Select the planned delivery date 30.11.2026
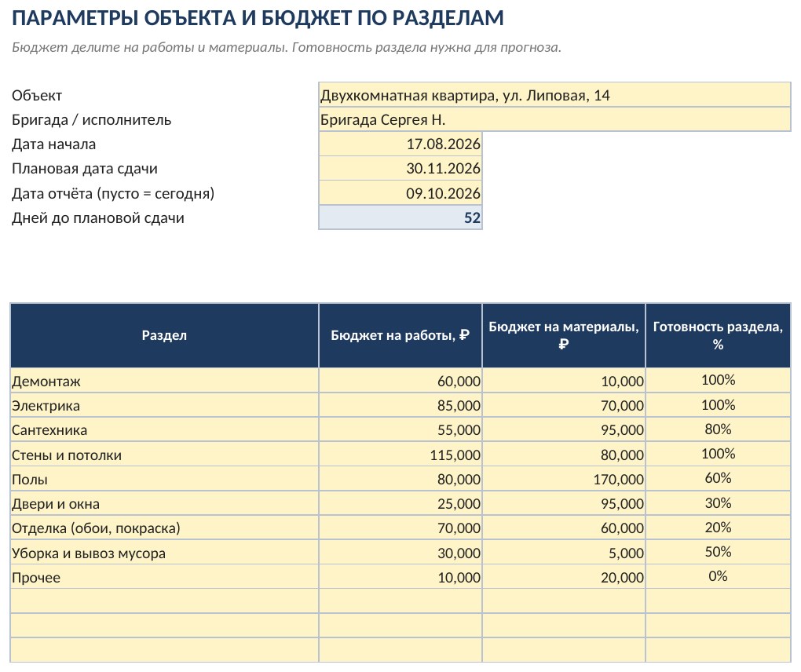The width and height of the screenshot is (801, 672). [x=400, y=169]
